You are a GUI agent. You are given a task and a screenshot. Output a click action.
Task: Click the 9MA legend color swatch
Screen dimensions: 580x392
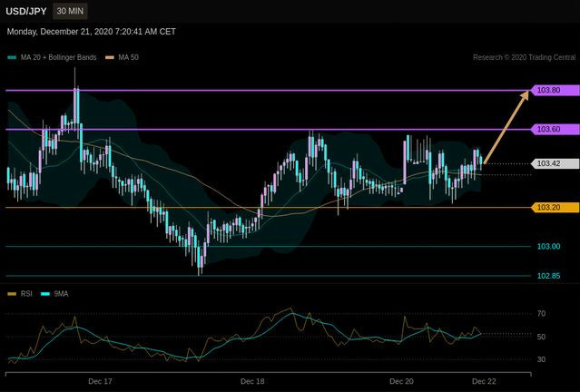(x=45, y=294)
